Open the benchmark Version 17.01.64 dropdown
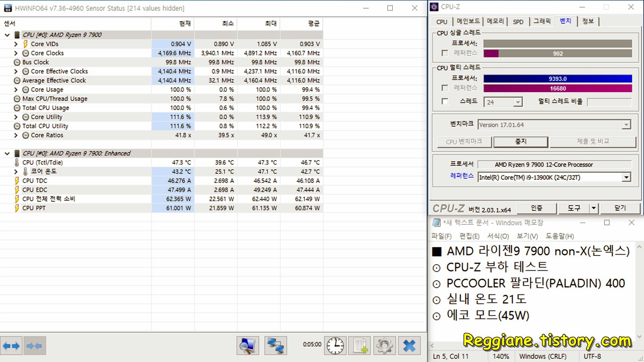The width and height of the screenshot is (644, 362). click(626, 125)
